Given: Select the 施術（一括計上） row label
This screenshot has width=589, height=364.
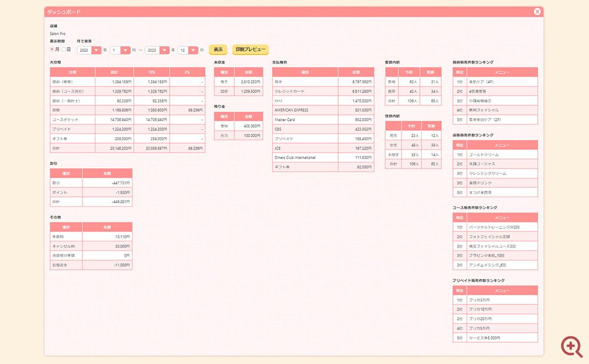Looking at the screenshot, I should [66, 101].
